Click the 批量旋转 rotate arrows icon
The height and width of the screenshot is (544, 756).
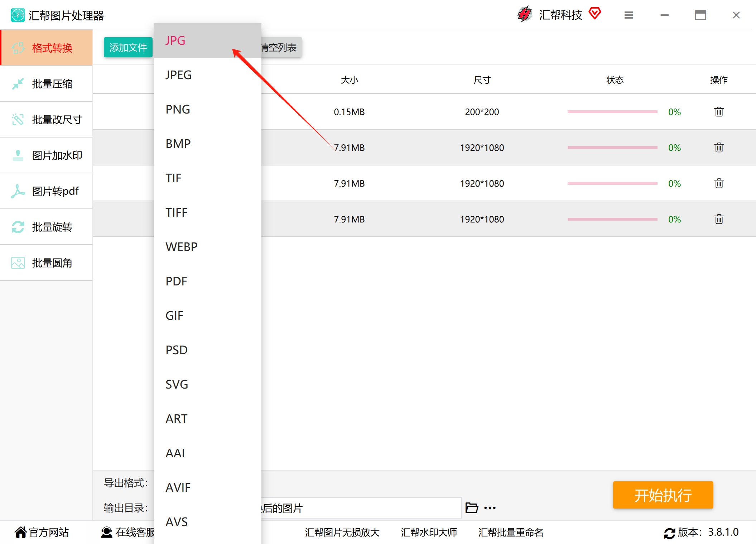[18, 227]
